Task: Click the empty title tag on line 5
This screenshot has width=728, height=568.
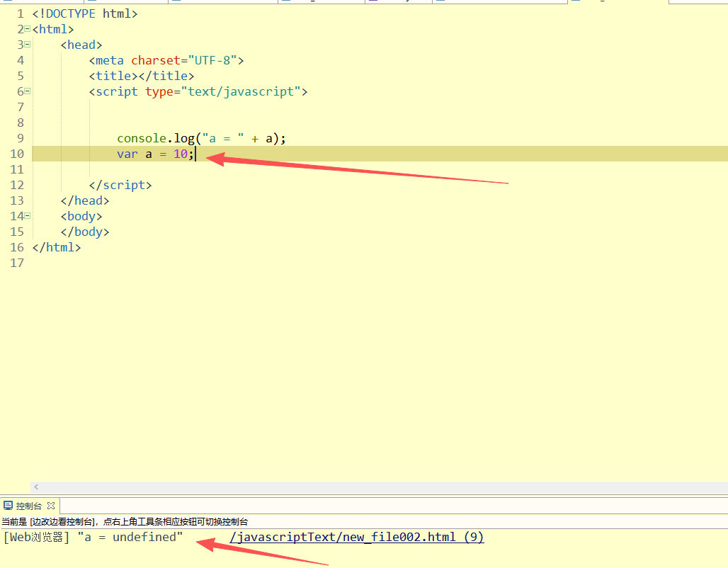Action: tap(142, 76)
